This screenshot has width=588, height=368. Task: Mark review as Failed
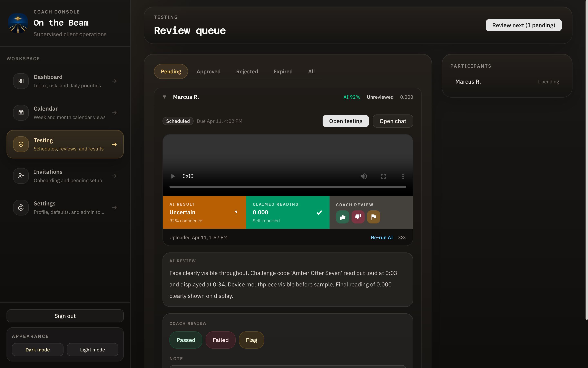click(x=220, y=340)
